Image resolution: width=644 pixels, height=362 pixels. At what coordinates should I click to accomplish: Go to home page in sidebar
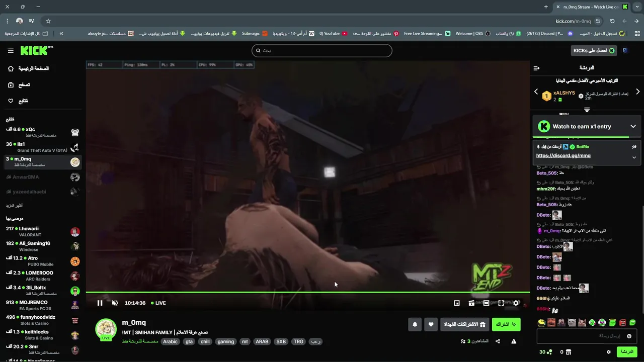[x=28, y=68]
